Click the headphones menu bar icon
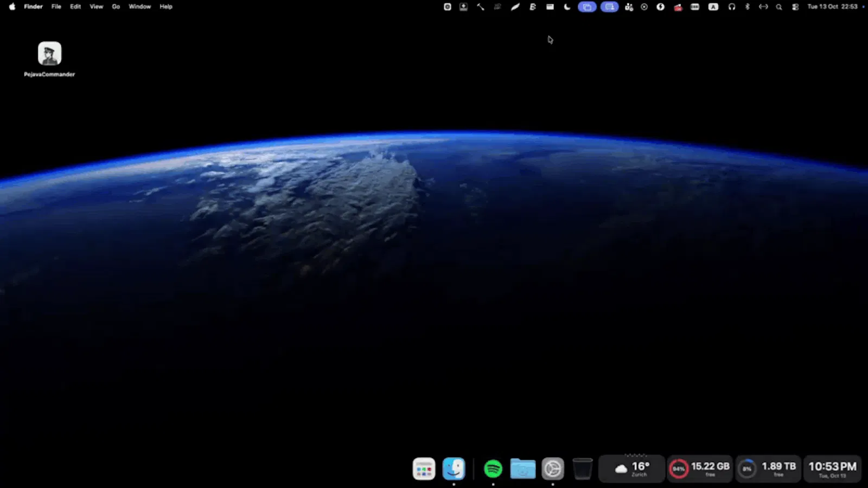This screenshot has height=488, width=868. tap(732, 7)
